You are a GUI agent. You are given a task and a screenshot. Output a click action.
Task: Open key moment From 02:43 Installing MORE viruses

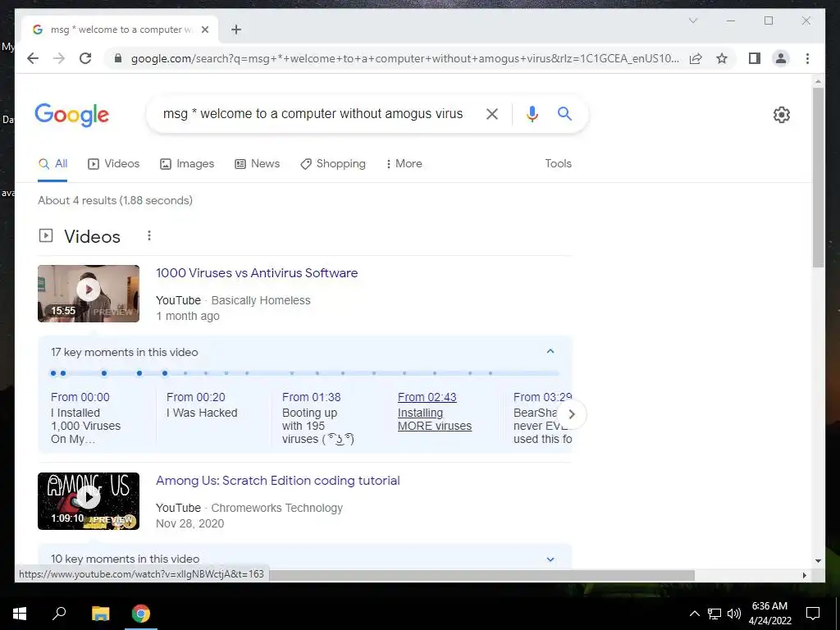[435, 412]
